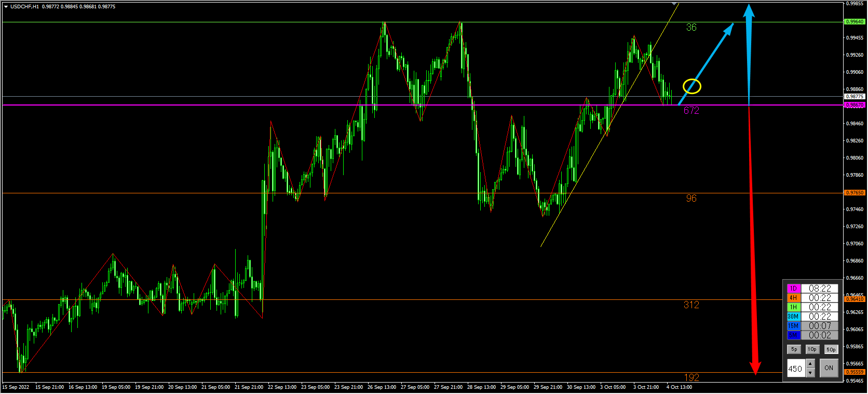Switch to the 4H timeframe button
This screenshot has width=868, height=394.
click(794, 298)
